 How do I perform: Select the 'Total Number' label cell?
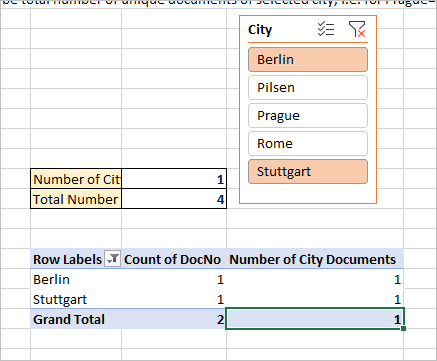pos(76,199)
